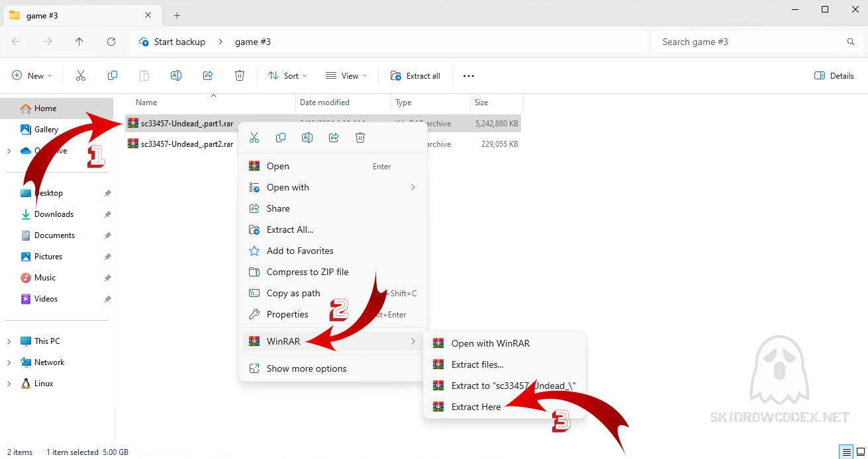Expand the This PC tree node
This screenshot has height=459, width=868.
pos(9,341)
